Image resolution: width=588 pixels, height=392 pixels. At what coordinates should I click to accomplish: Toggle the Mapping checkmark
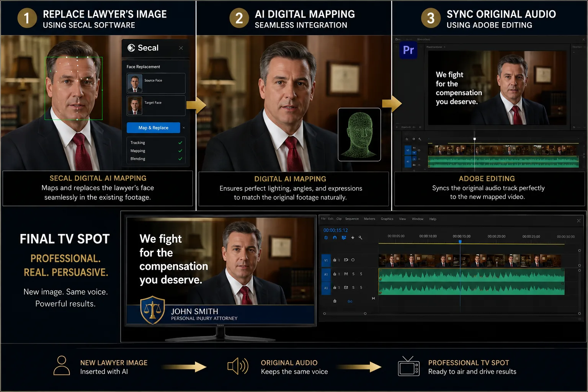click(x=180, y=151)
